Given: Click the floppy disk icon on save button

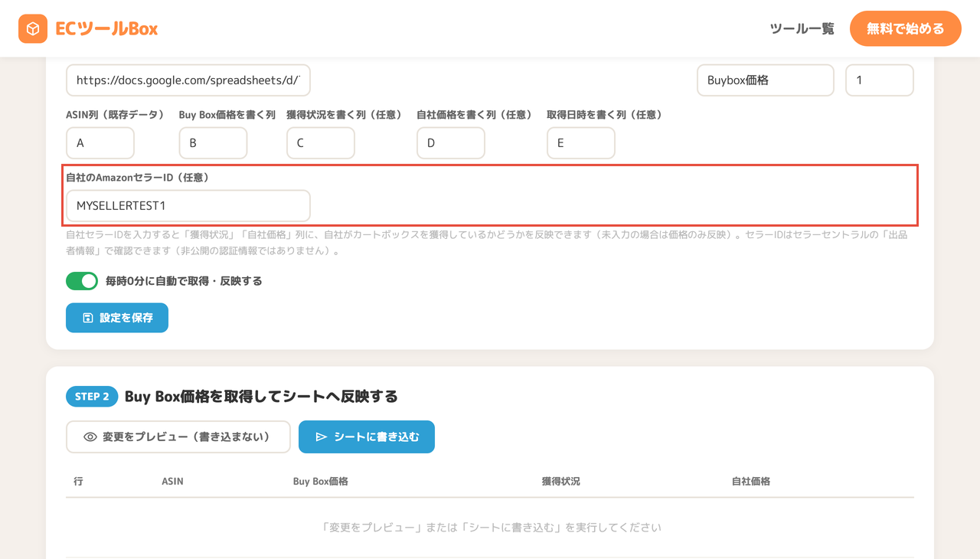Looking at the screenshot, I should click(88, 318).
